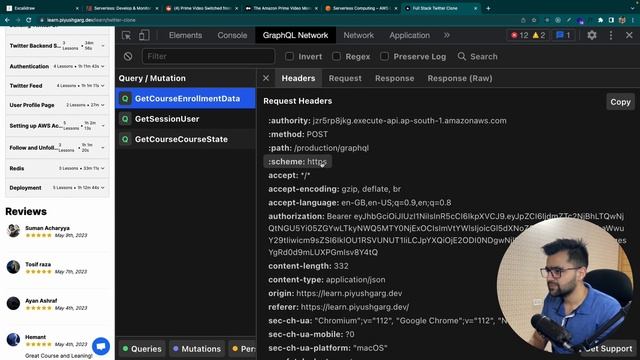Expand the Setting up AWS section
This screenshot has width=640, height=360.
coord(57,126)
